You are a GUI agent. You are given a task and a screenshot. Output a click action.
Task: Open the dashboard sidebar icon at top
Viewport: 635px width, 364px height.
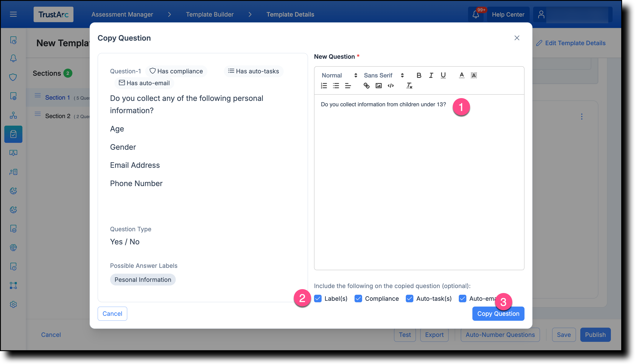13,40
